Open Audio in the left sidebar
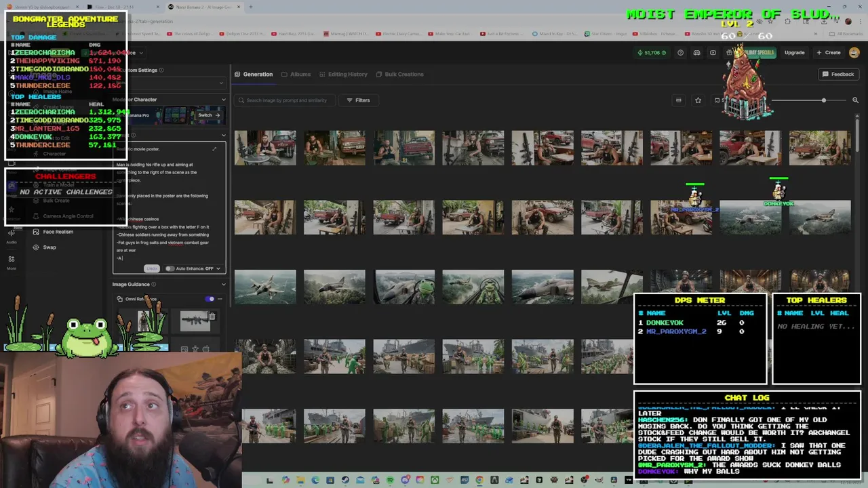 coord(12,236)
